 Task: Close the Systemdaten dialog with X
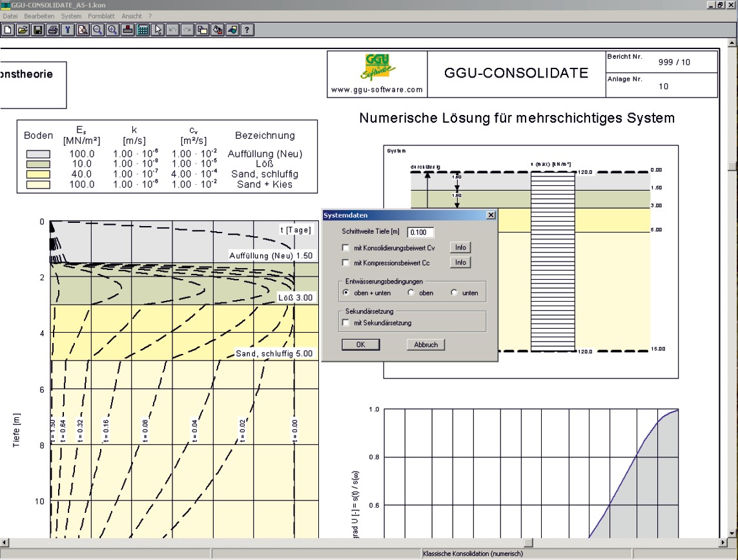click(x=491, y=215)
